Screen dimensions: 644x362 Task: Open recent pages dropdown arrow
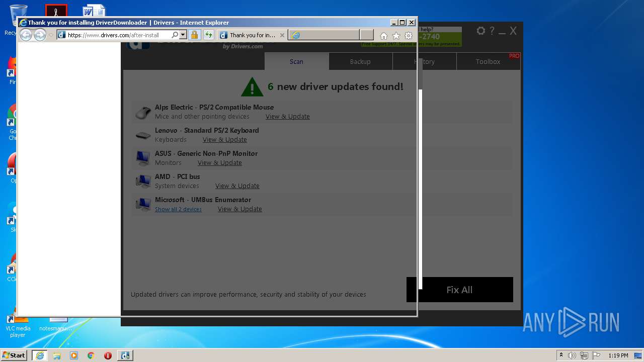pyautogui.click(x=51, y=35)
